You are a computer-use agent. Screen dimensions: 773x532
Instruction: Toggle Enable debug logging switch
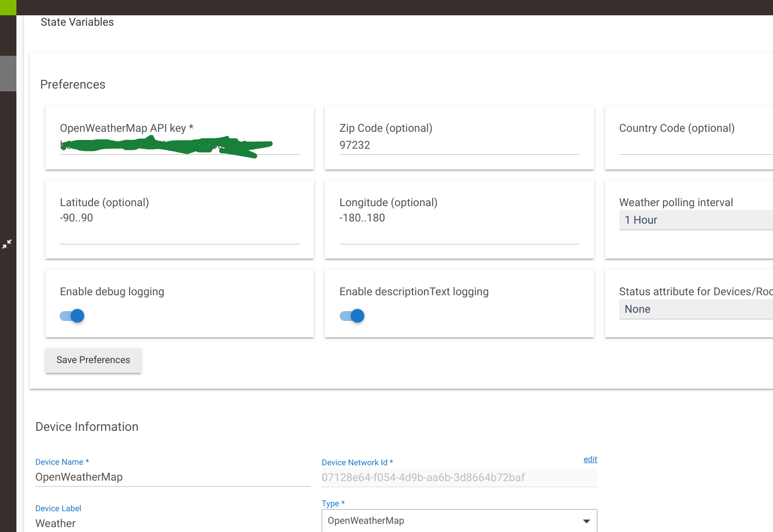(x=72, y=315)
